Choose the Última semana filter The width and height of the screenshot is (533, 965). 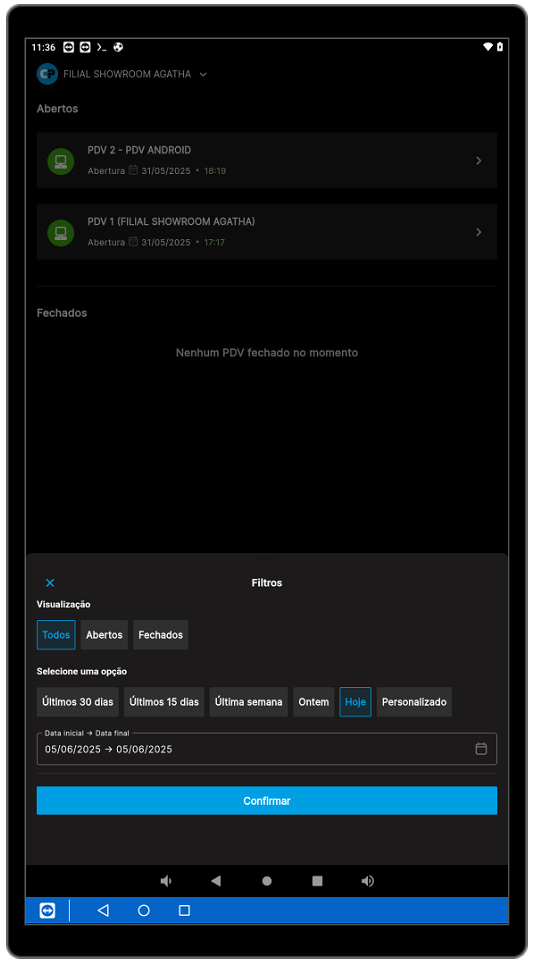point(249,702)
